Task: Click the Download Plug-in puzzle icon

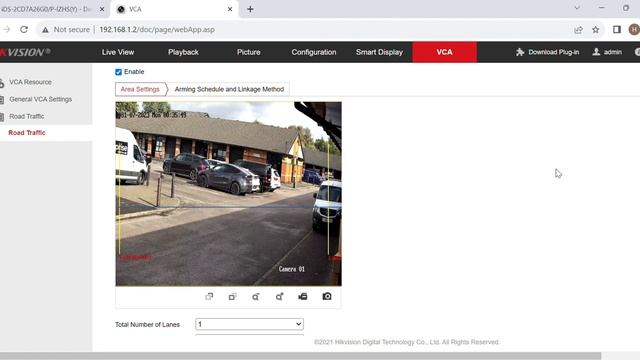Action: [520, 52]
